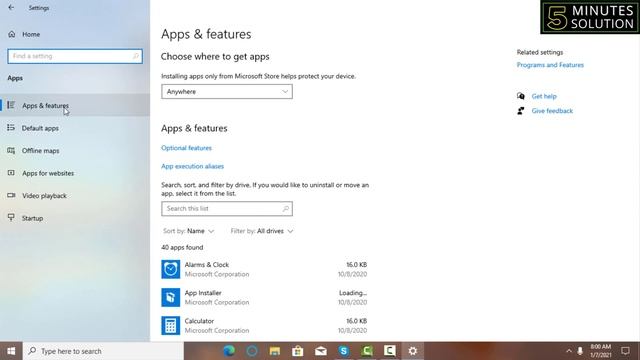Click the Find a setting search box
Viewport: 640px width, 360px height.
click(x=75, y=56)
